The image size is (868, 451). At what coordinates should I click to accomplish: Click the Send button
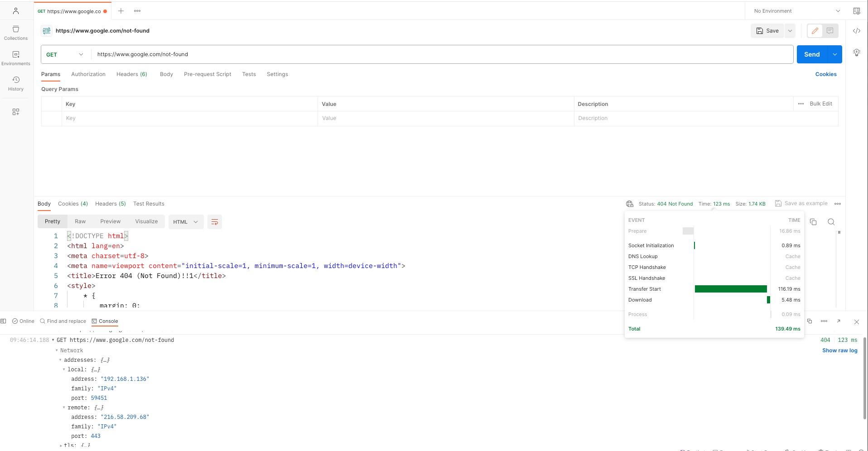[x=812, y=54]
